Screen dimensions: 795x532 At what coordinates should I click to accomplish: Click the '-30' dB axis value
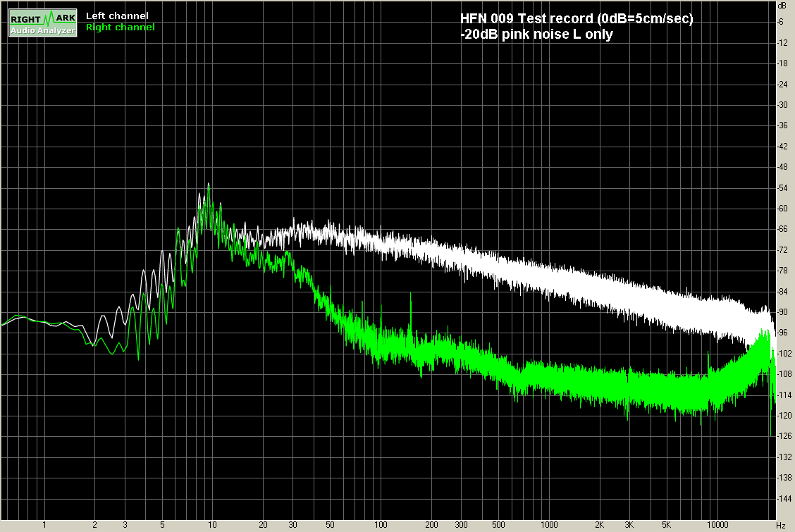783,105
